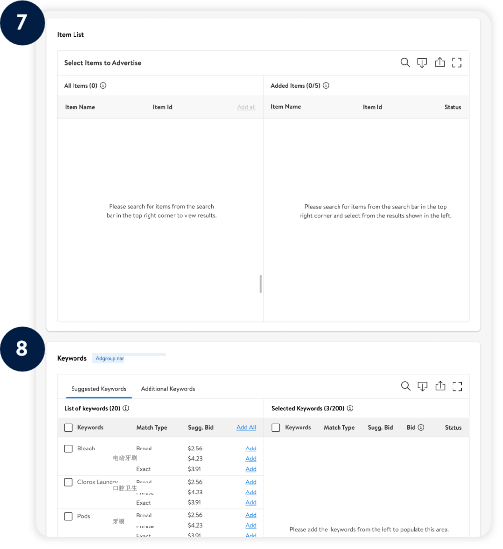503x549 pixels.
Task: Click the All Items list scrollbar handle
Action: pyautogui.click(x=260, y=284)
